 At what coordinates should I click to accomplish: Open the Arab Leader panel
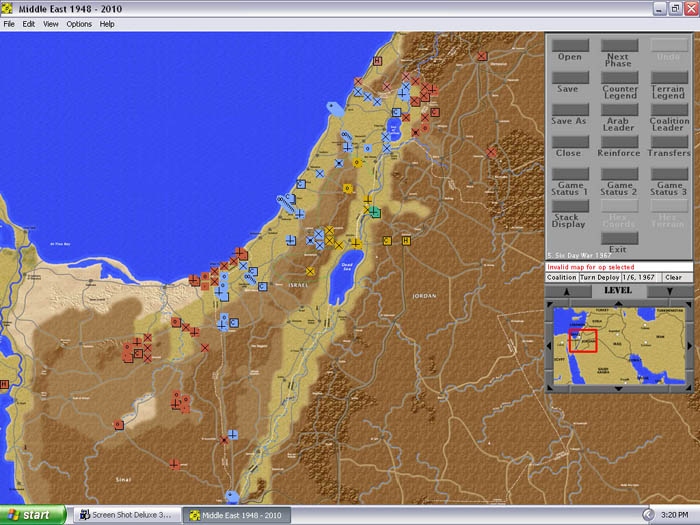tap(619, 110)
